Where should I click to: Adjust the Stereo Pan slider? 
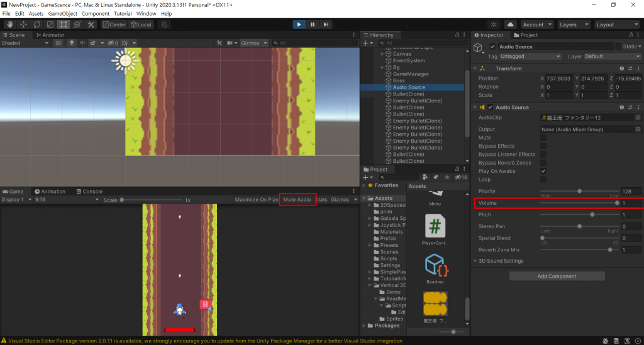(579, 226)
